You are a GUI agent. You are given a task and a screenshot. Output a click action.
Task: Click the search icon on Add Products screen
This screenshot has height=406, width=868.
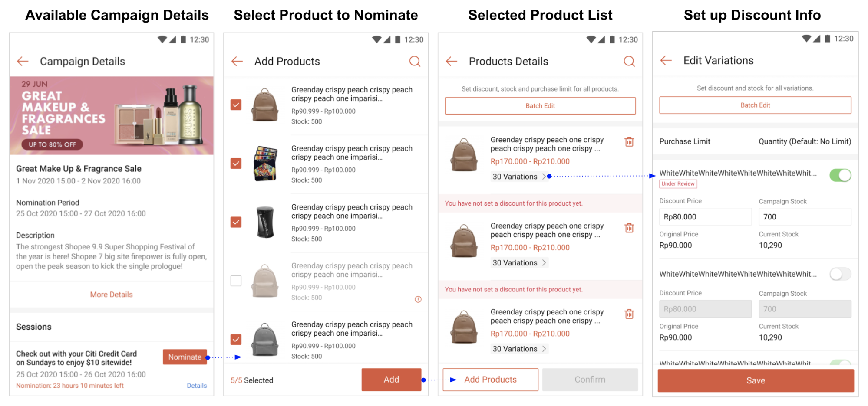click(x=415, y=61)
